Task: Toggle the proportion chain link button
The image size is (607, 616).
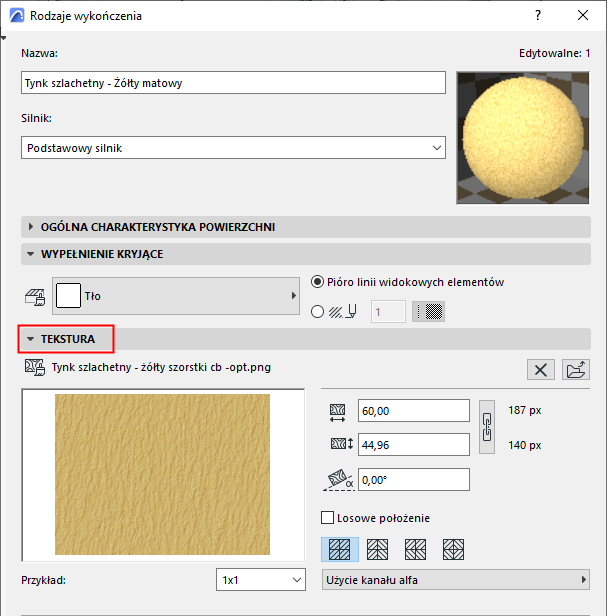Action: [487, 427]
